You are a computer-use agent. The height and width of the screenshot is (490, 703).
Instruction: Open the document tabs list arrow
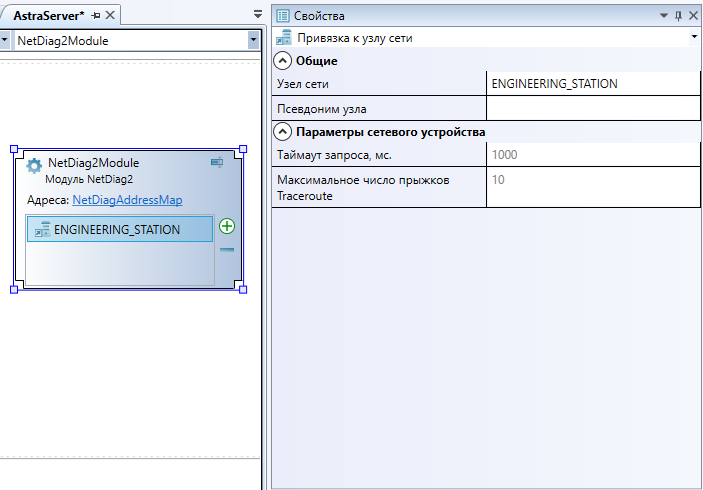(258, 15)
